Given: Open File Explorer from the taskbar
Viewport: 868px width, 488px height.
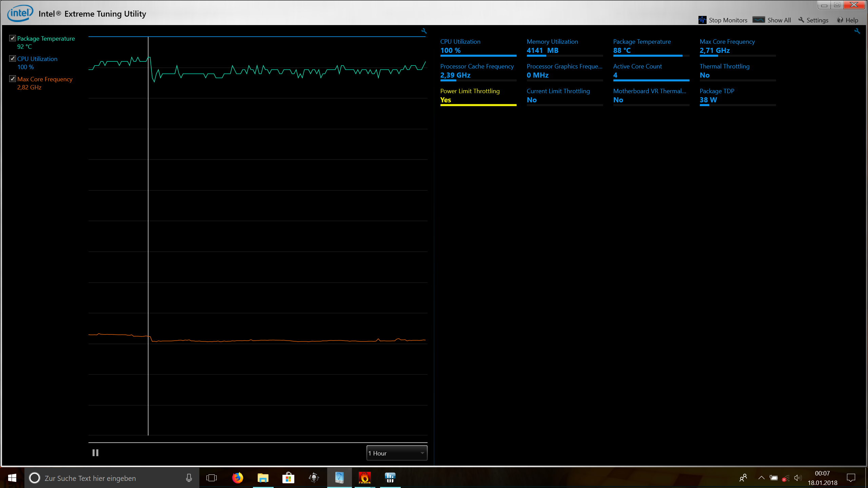Looking at the screenshot, I should [263, 478].
